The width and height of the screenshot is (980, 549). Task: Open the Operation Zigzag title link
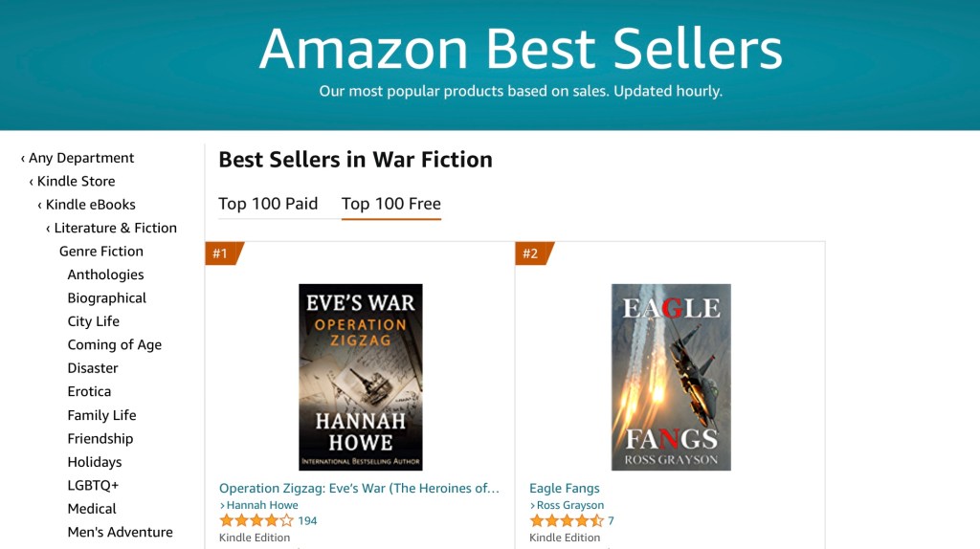pos(359,489)
